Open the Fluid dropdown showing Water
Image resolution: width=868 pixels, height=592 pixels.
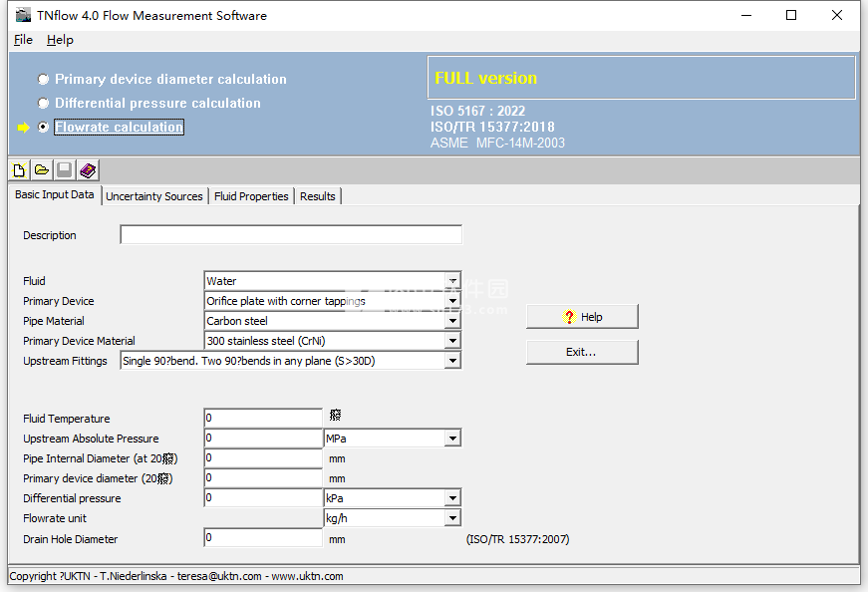pos(452,281)
